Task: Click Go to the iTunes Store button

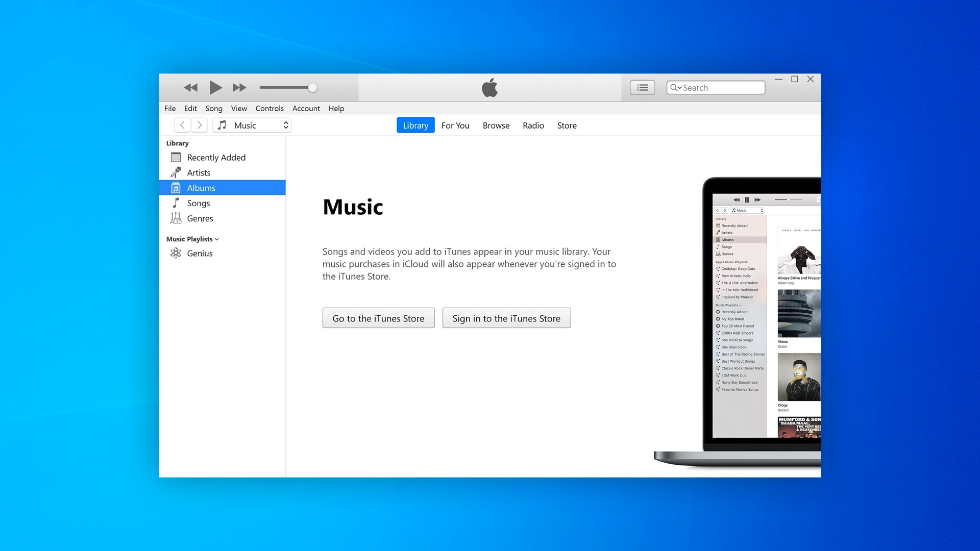Action: click(378, 317)
